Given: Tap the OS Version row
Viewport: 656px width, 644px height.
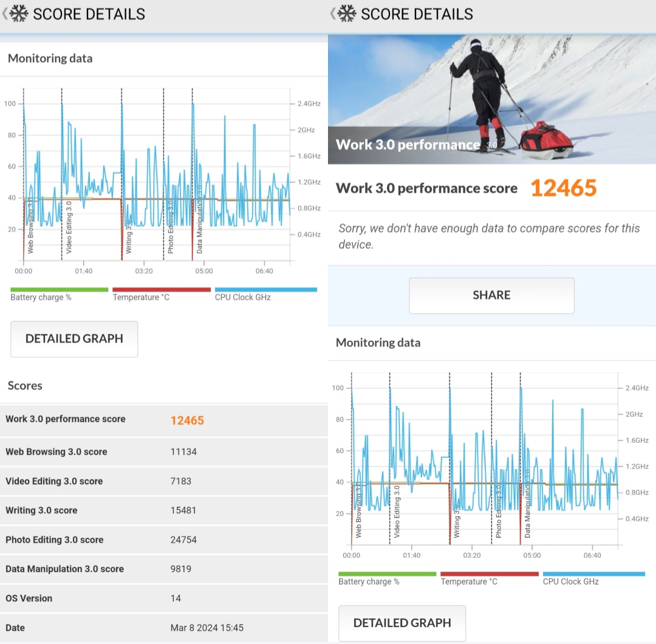Looking at the screenshot, I should [x=163, y=598].
